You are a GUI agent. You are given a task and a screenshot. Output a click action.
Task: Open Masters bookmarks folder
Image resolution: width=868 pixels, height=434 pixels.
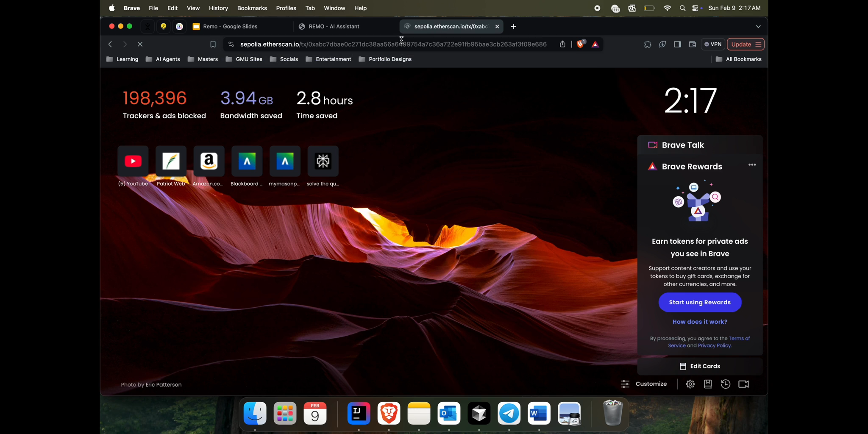click(203, 59)
